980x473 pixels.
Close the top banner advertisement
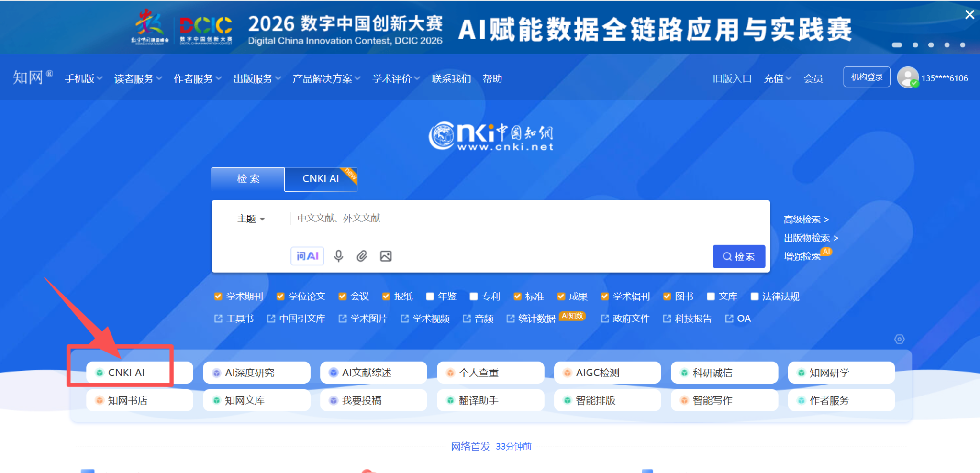click(x=969, y=15)
